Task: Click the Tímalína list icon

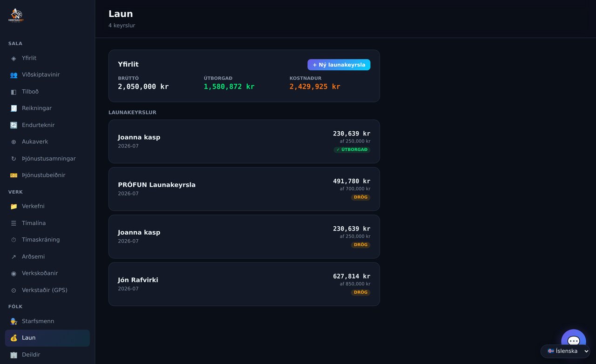Action: pos(14,223)
